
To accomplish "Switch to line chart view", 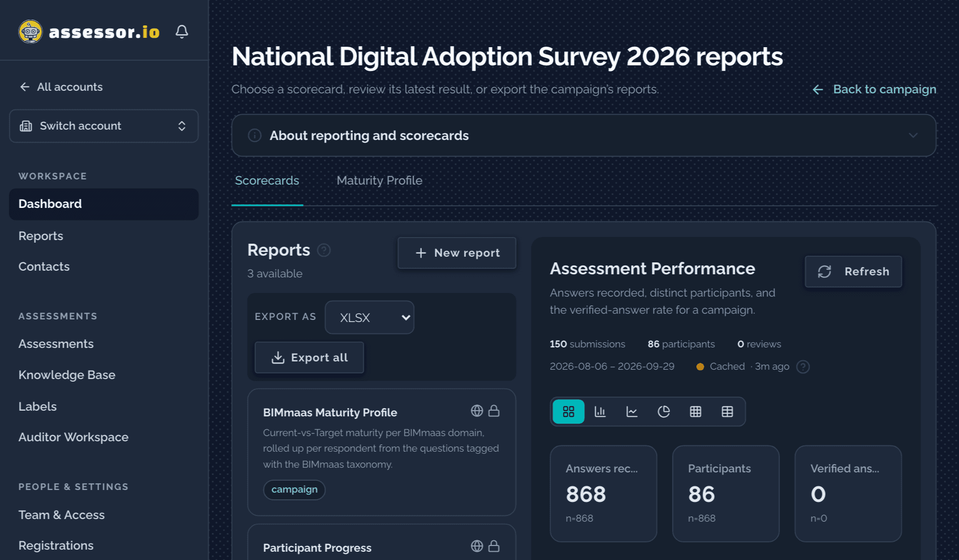I will (x=632, y=412).
